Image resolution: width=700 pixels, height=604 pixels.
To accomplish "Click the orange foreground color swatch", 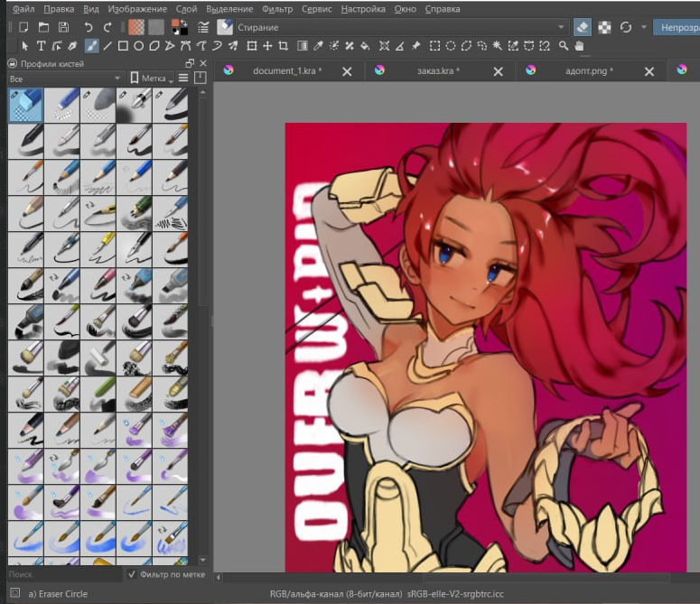I will pos(175,23).
